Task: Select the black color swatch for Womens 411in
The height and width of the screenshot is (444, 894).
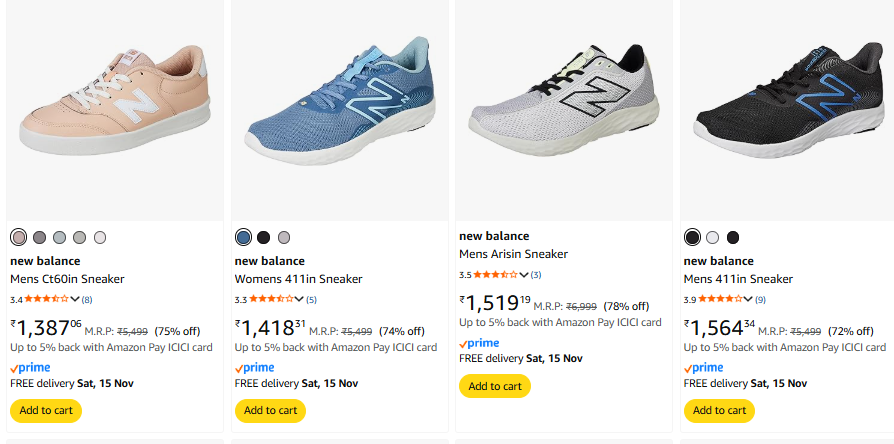Action: pos(264,237)
